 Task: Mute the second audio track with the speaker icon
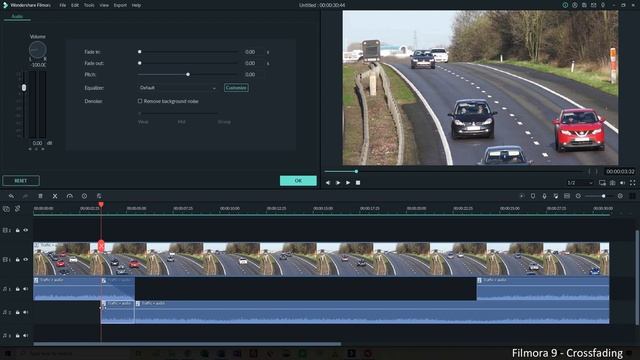tap(26, 312)
